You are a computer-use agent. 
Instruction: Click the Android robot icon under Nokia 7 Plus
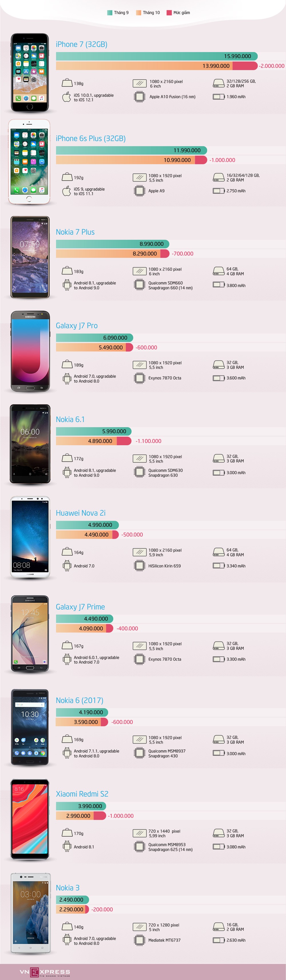[67, 285]
